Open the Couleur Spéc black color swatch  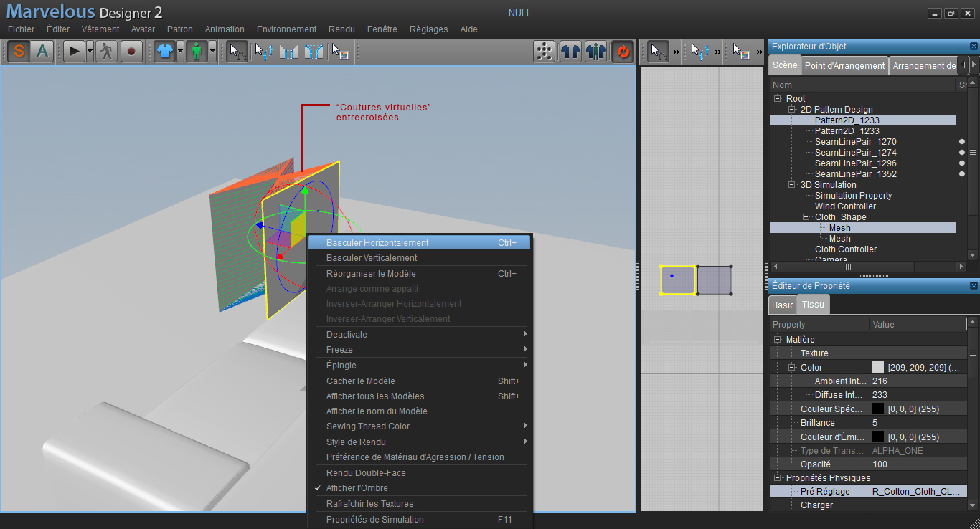tap(878, 409)
